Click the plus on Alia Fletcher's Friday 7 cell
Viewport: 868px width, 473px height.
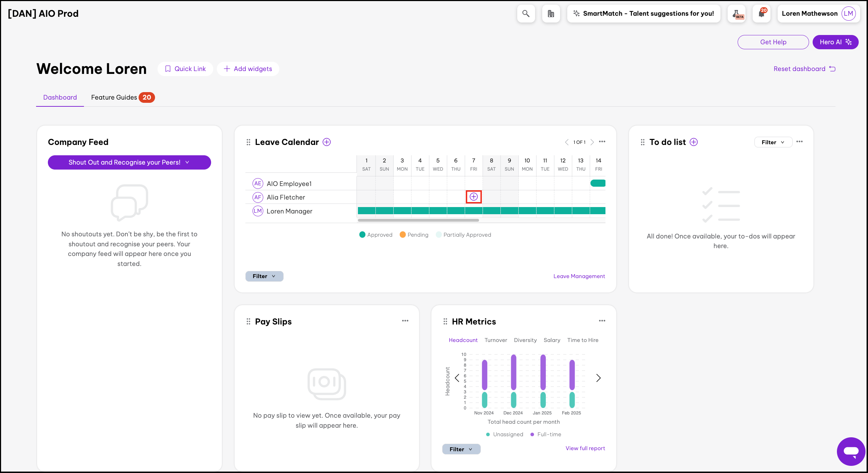point(474,197)
